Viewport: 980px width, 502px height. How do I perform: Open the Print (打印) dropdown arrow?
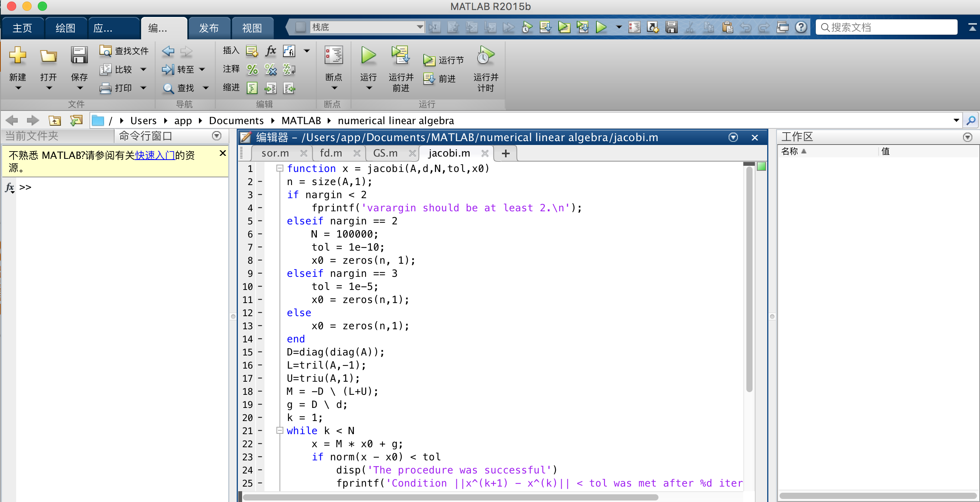[x=143, y=88]
